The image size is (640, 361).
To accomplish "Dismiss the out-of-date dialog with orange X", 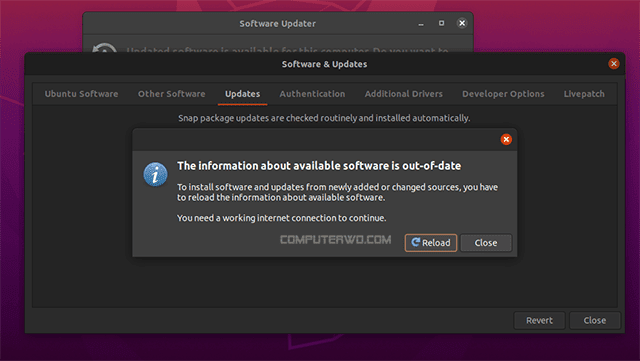I will [x=506, y=140].
